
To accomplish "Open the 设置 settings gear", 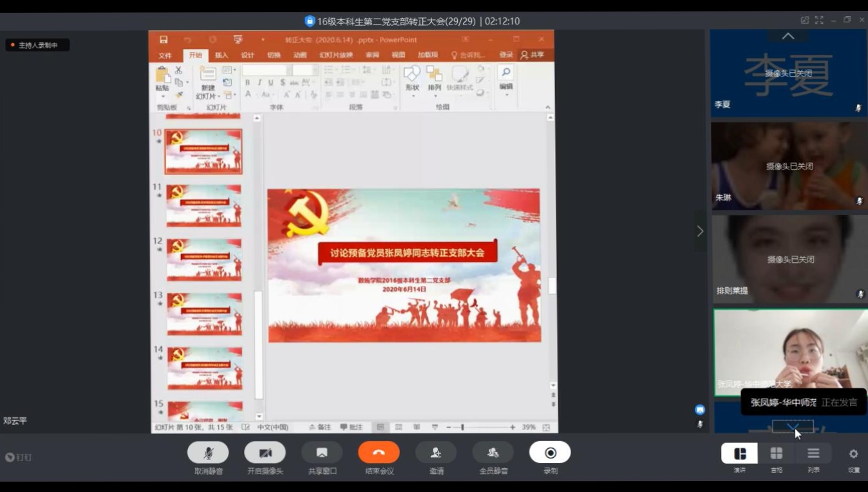I will coord(853,453).
